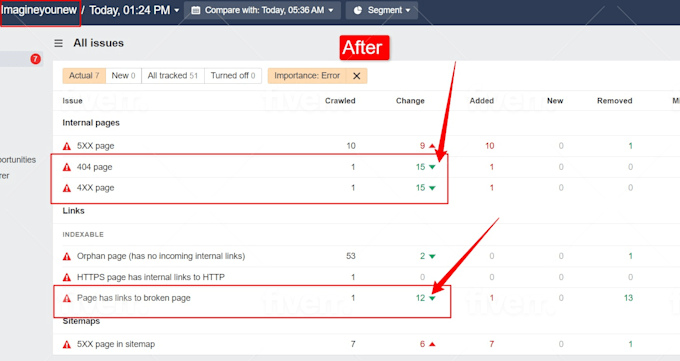Click the Internal pages section heading
Screen dimensions: 680x361
(91, 123)
